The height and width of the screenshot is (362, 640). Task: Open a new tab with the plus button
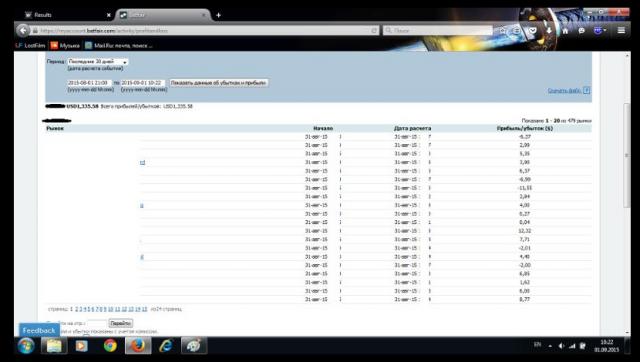(218, 15)
